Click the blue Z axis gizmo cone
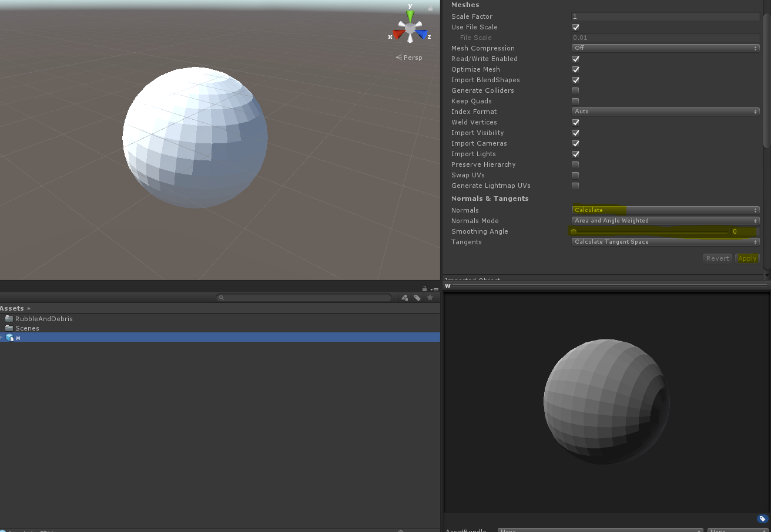Viewport: 771px width, 532px height. 421,35
